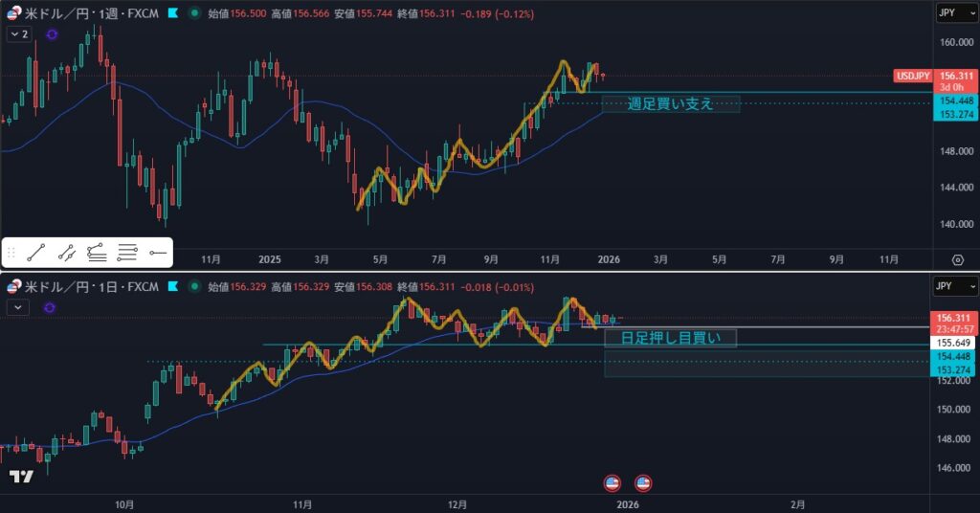The height and width of the screenshot is (513, 980).
Task: Open the JPY currency dropdown on daily chart
Action: coord(955,286)
